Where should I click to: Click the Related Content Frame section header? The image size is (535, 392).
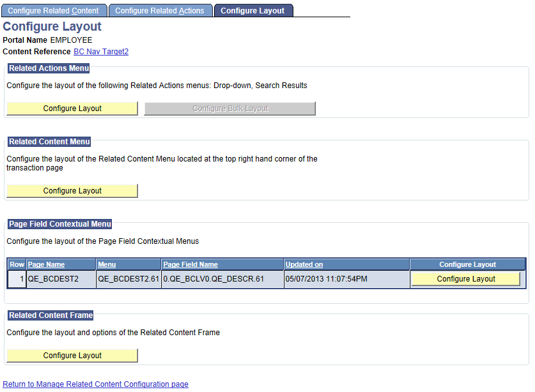[x=50, y=315]
